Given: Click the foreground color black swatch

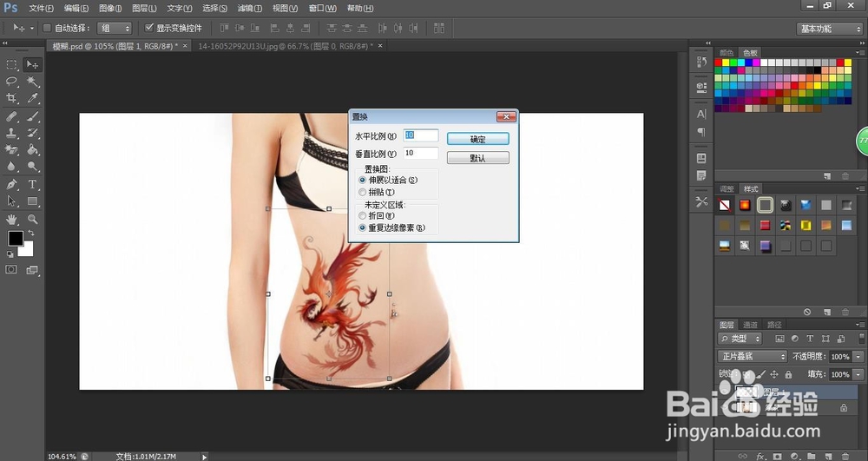Looking at the screenshot, I should (15, 238).
